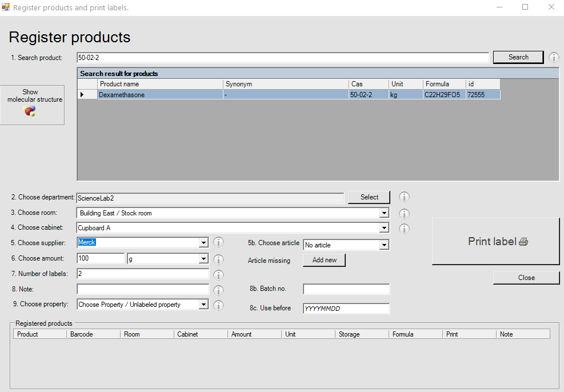
Task: Click the info icon beside the Search button
Action: click(x=554, y=57)
